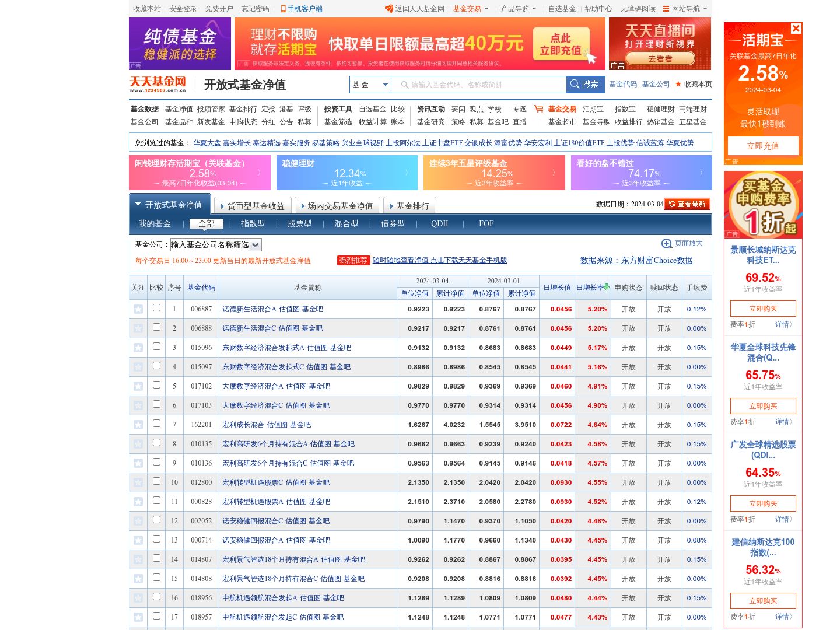
Task: Switch to the 货币型基金收益 tab
Action: coord(251,206)
